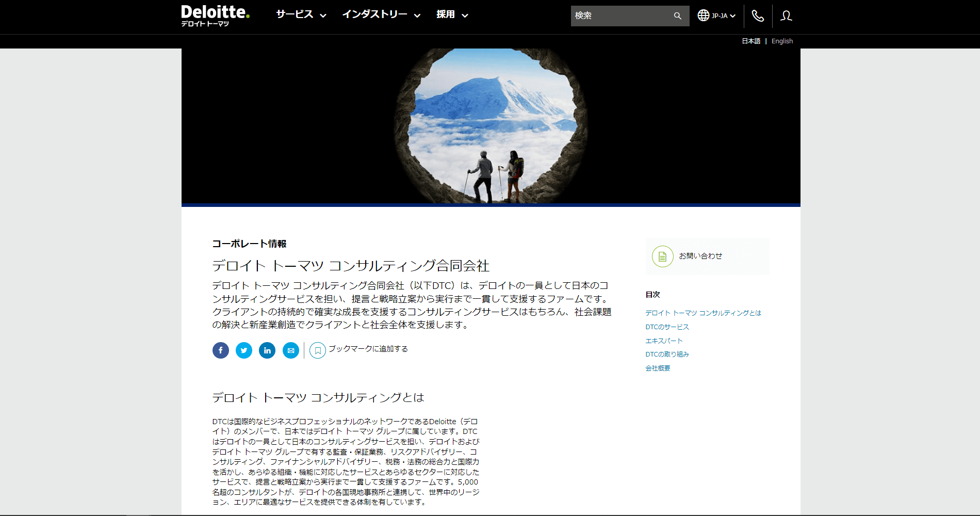Jump to DTCの取り組み section

667,354
